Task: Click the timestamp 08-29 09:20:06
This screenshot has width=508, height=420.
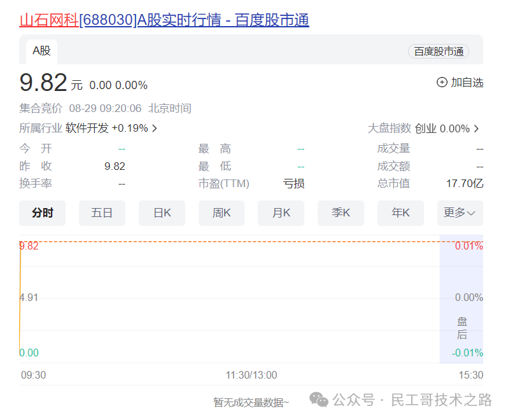Action: (105, 108)
